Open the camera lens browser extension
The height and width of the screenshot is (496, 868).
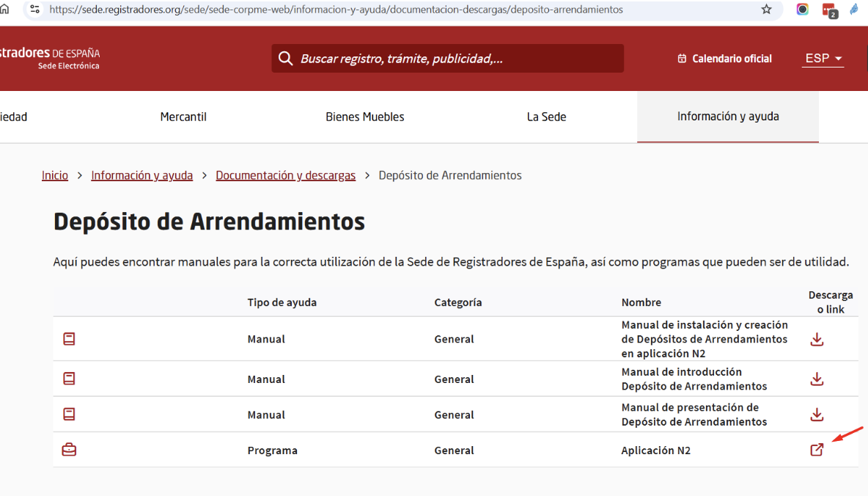(802, 10)
